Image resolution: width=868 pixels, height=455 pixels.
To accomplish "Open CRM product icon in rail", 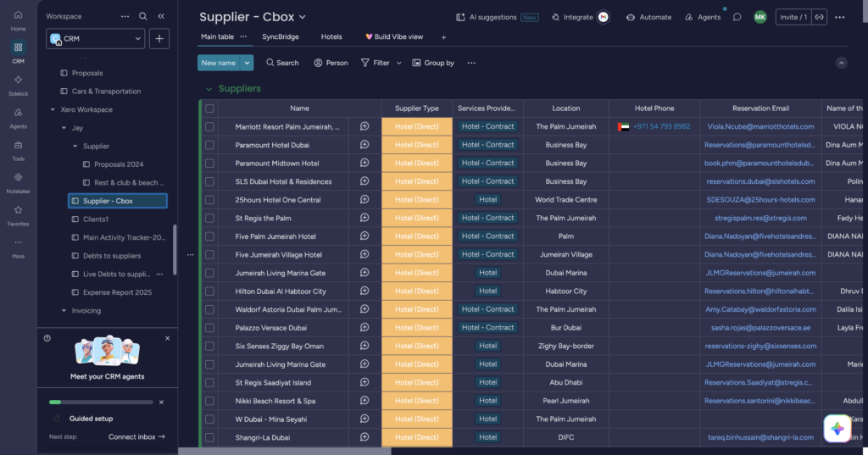I will coord(18,53).
